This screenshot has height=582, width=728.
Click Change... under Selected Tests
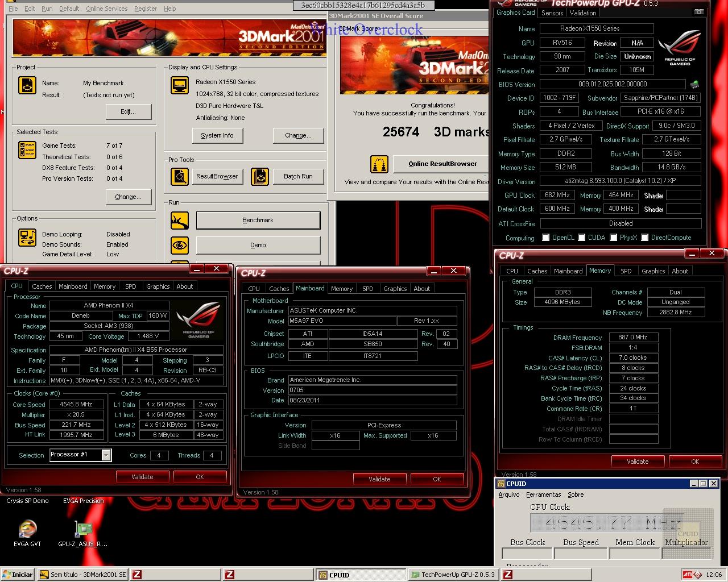point(129,197)
